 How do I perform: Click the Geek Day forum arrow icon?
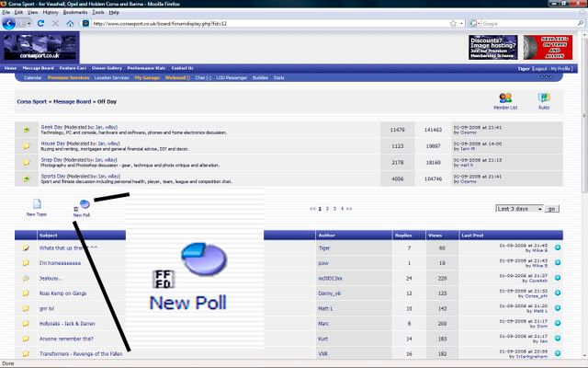27,131
